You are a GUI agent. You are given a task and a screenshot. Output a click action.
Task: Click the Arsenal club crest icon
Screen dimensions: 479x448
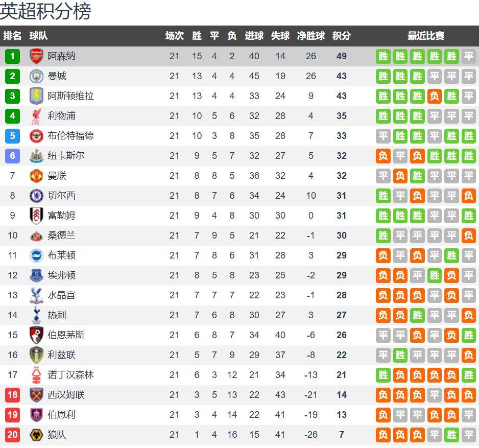coord(36,56)
